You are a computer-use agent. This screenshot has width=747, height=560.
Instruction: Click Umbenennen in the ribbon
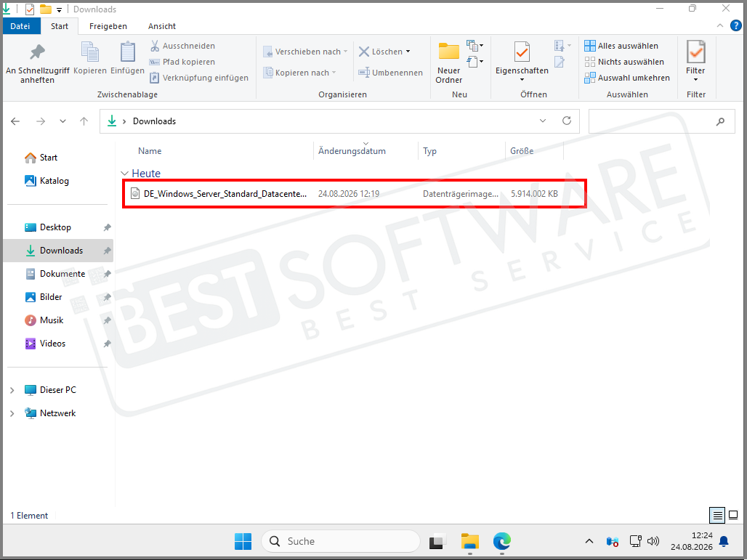pyautogui.click(x=391, y=73)
